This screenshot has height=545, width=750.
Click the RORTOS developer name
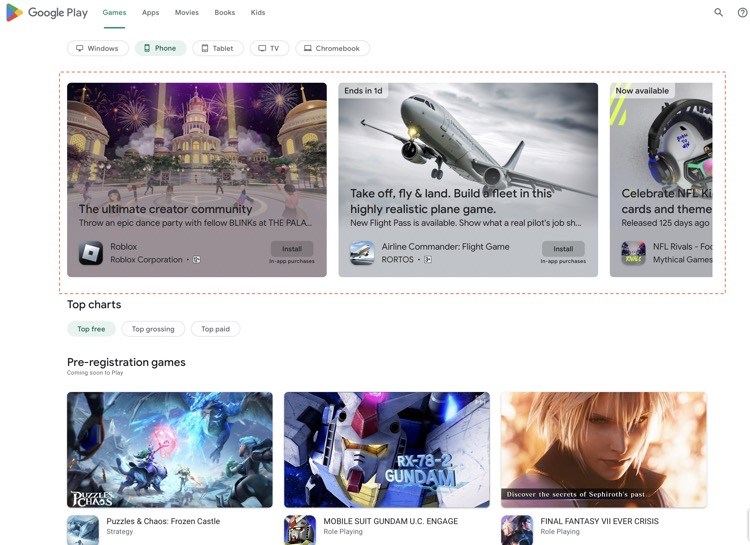pyautogui.click(x=397, y=260)
